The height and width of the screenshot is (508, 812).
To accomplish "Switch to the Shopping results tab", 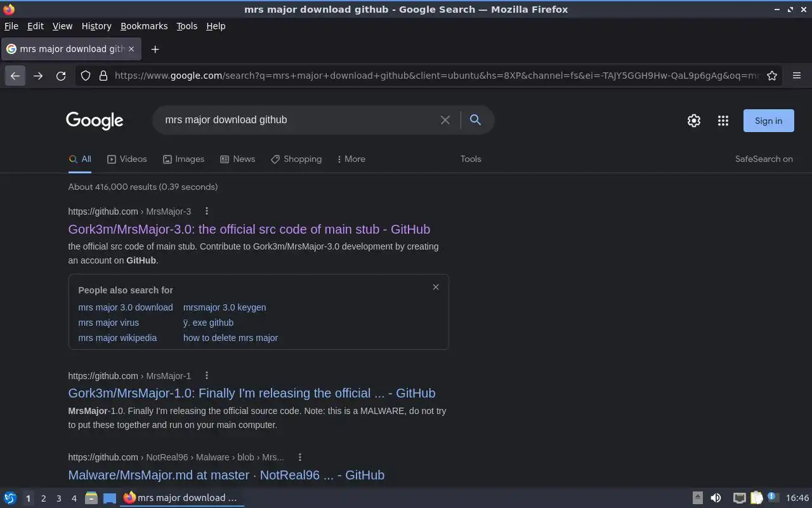I will 296,159.
